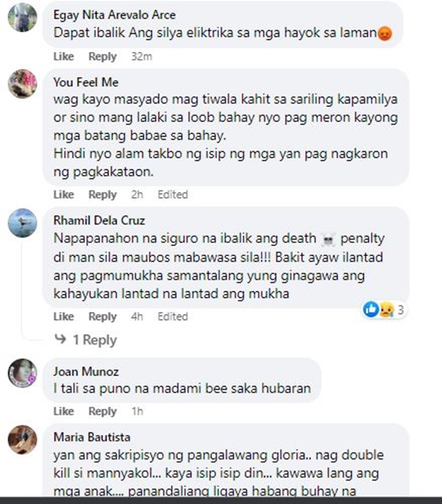The image size is (442, 504).
Task: Open You Feel Me's avatar
Action: tap(22, 84)
